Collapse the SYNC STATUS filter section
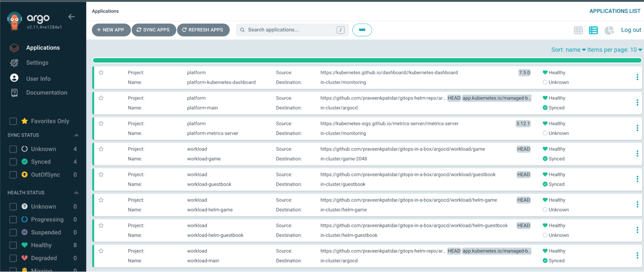Viewport: 644px width, 272px height. [x=76, y=135]
